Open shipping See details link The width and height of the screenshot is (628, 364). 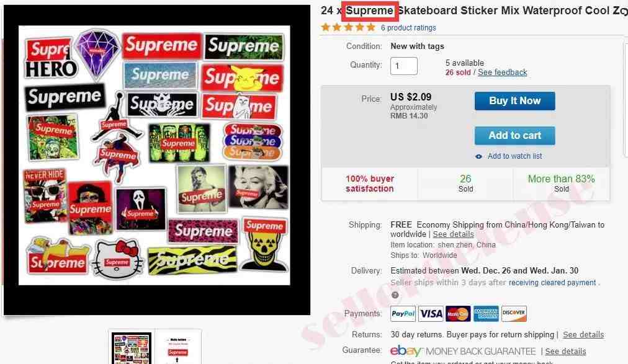click(x=453, y=234)
